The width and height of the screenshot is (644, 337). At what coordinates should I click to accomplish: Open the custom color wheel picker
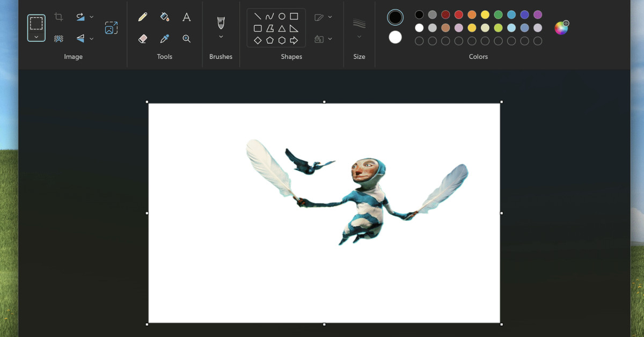(561, 27)
